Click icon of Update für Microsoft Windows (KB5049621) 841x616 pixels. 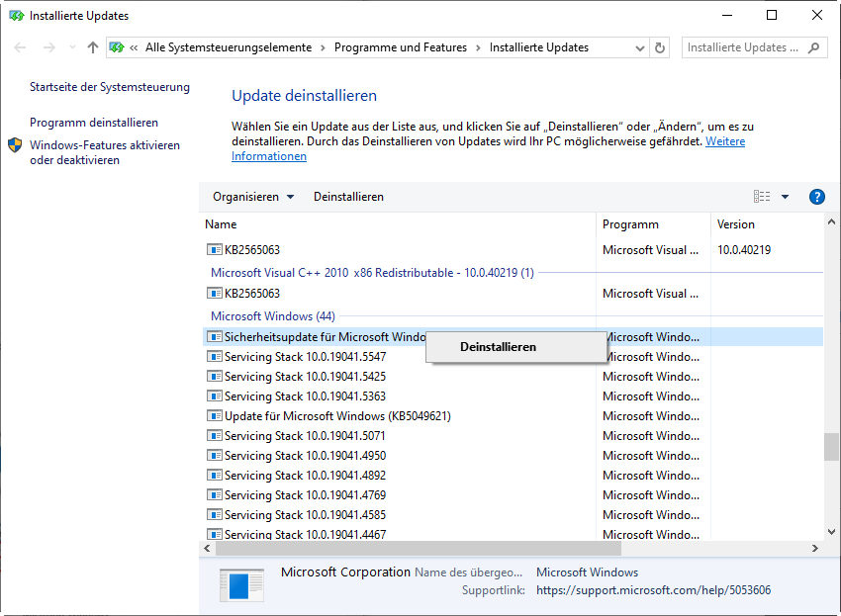(214, 416)
